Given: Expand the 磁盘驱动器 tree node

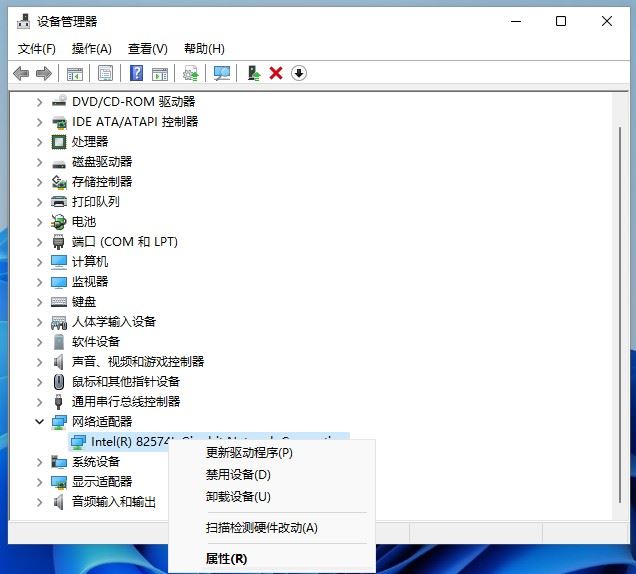Looking at the screenshot, I should point(40,162).
